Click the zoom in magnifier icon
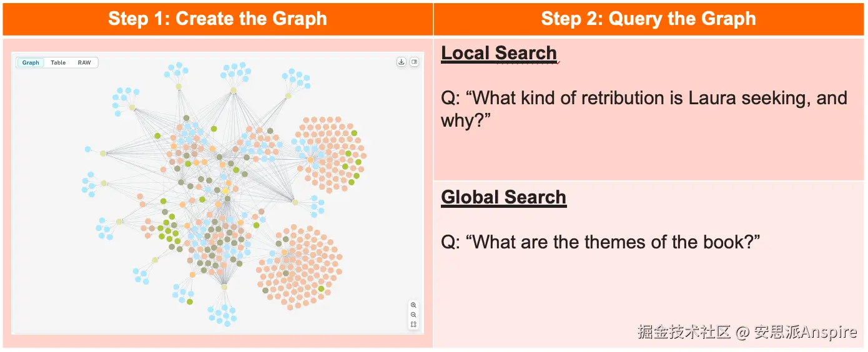This screenshot has height=352, width=868. (x=413, y=305)
